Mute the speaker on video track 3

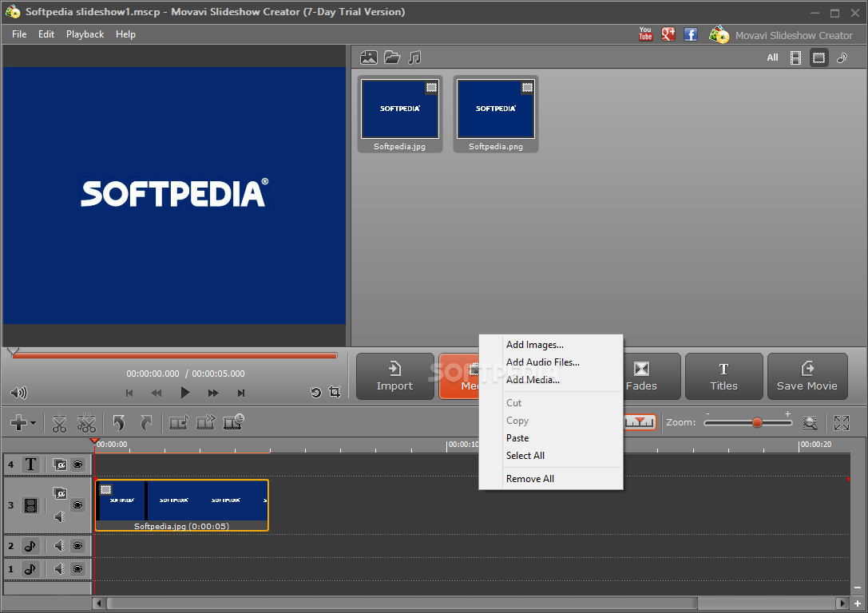[60, 516]
